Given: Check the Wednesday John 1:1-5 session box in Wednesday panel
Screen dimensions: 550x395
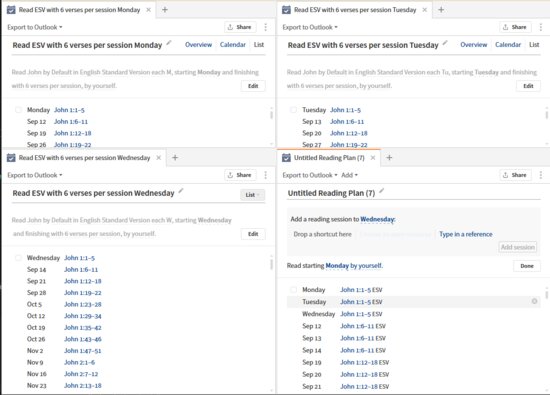Looking at the screenshot, I should pos(18,258).
